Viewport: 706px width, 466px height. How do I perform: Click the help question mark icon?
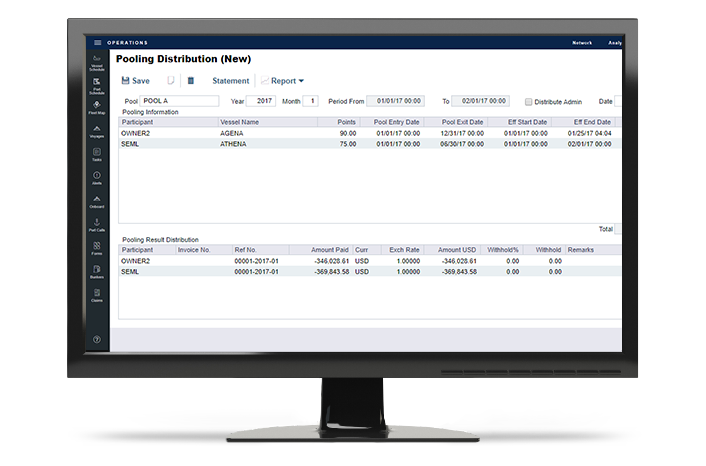[x=97, y=339]
